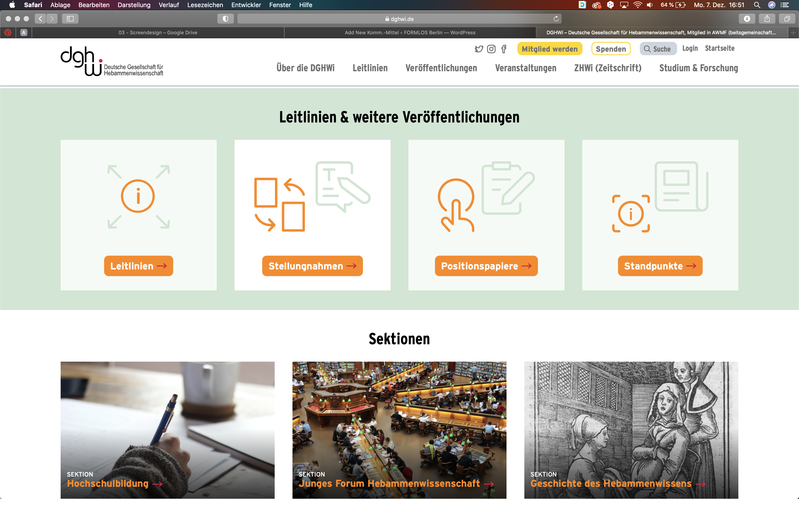The height and width of the screenshot is (532, 799).
Task: Click the privacy shield icon in toolbar
Action: tap(225, 19)
